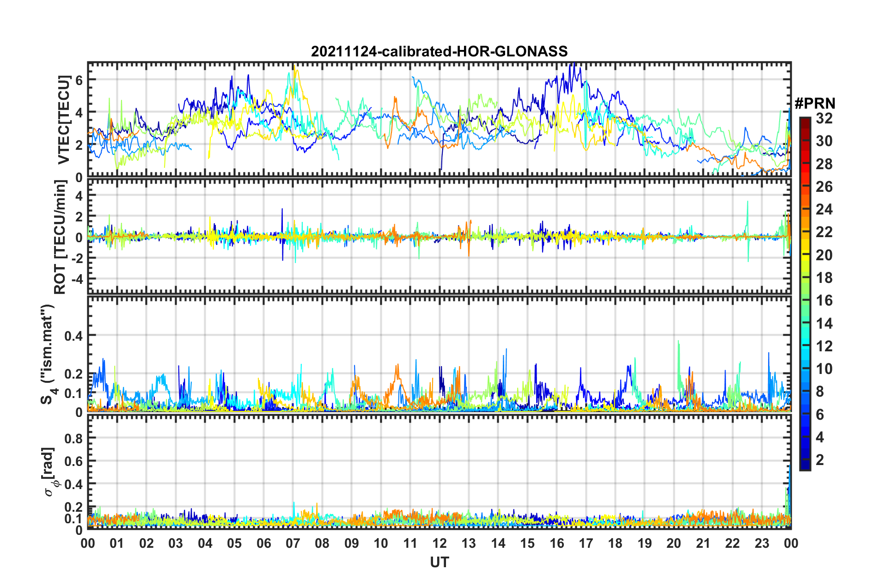Select the ROT [TECU/min] y-axis label

[x=61, y=237]
